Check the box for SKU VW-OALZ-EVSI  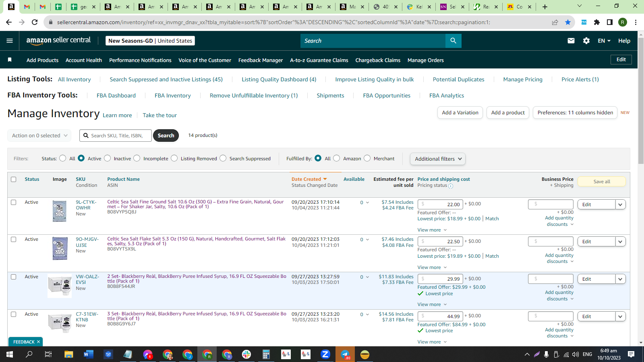click(14, 277)
